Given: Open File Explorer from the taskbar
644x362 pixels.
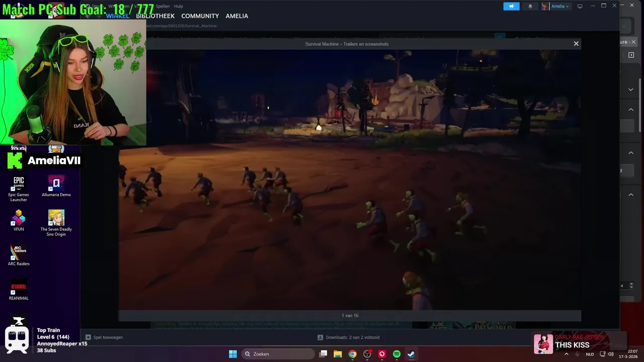Looking at the screenshot, I should coord(338,354).
